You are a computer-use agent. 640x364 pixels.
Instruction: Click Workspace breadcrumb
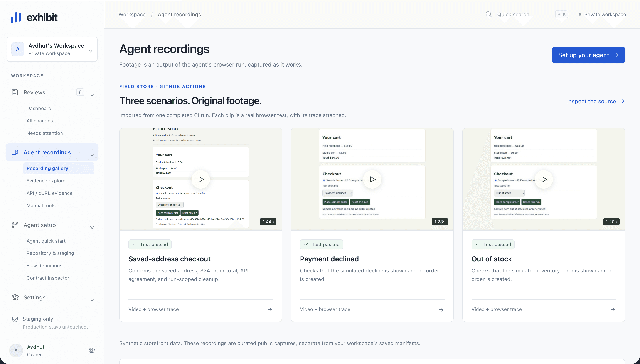(132, 15)
